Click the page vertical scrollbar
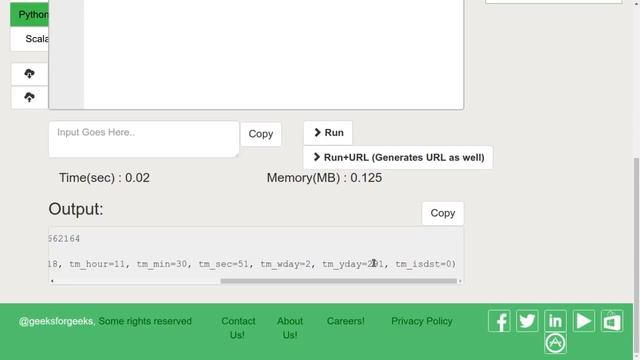This screenshot has height=360, width=640. pyautogui.click(x=636, y=255)
